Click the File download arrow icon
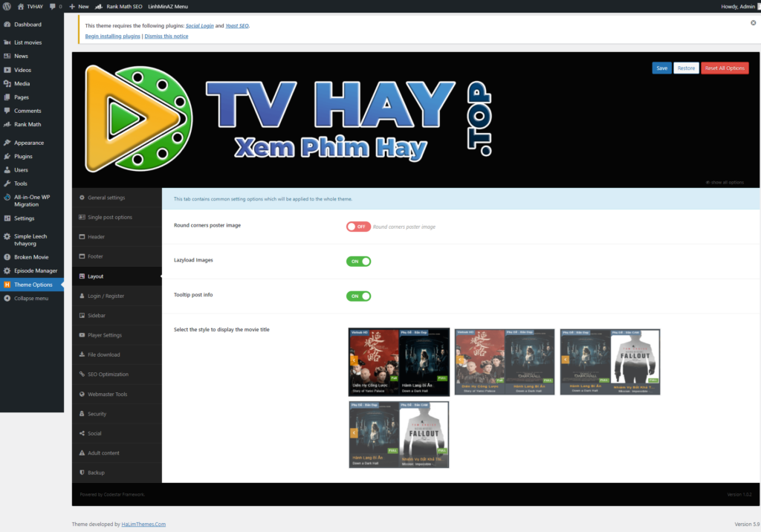The height and width of the screenshot is (532, 761). point(82,355)
